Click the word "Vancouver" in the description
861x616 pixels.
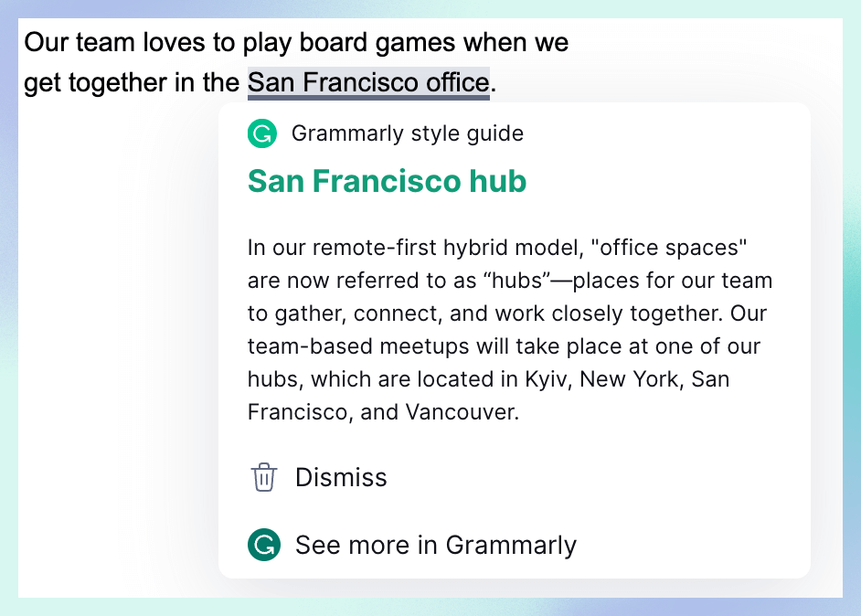tap(462, 412)
